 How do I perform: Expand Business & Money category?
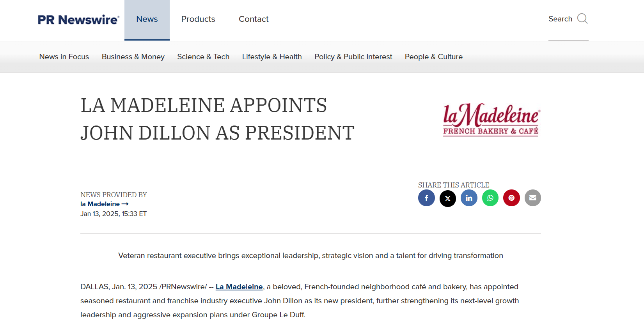tap(133, 57)
